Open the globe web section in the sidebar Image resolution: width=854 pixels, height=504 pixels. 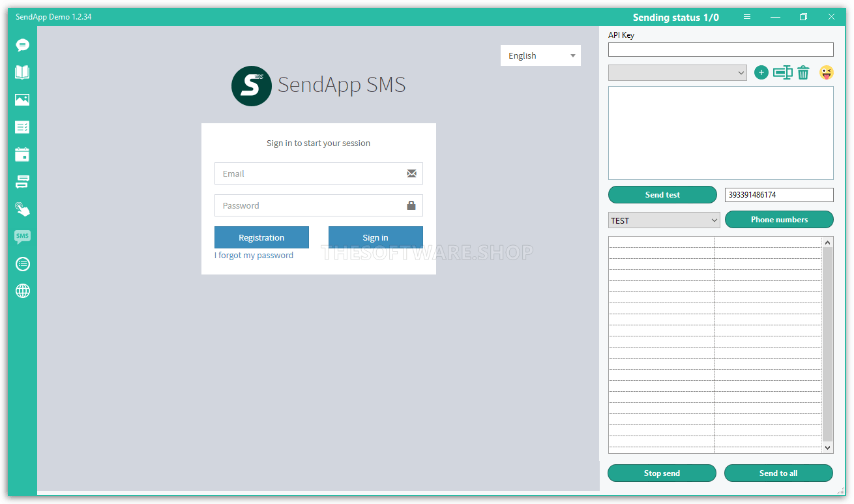click(22, 291)
